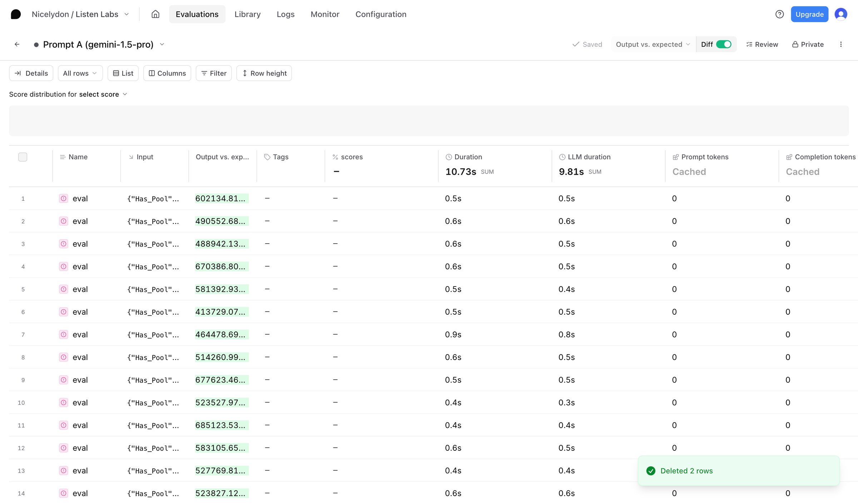Image resolution: width=858 pixels, height=504 pixels.
Task: Go to the home icon
Action: point(155,14)
